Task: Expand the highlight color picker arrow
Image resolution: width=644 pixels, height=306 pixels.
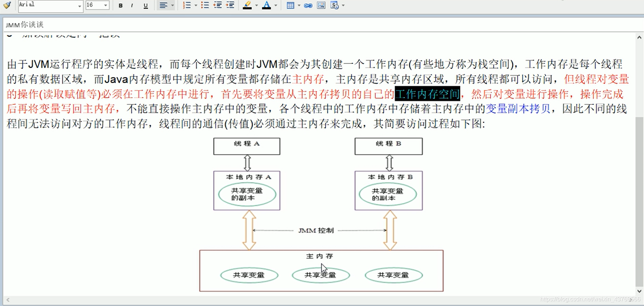Action: (x=256, y=6)
